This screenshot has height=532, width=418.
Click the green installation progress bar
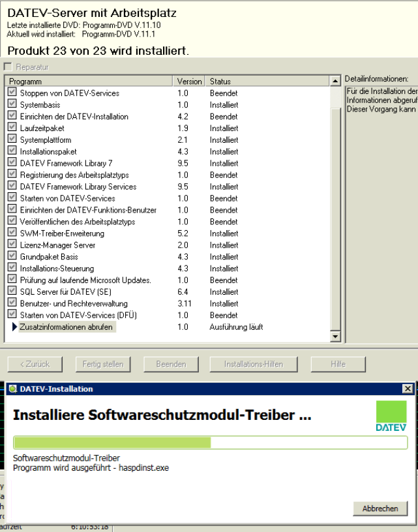click(211, 443)
